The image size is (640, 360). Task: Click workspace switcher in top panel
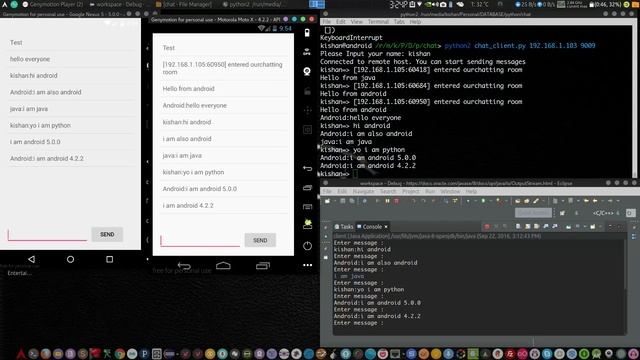317,4
